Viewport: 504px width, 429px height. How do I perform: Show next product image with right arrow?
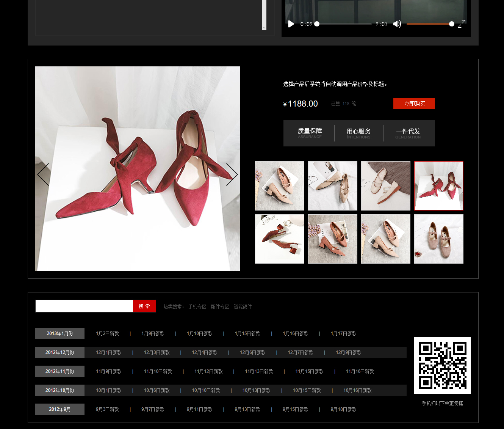coord(232,174)
